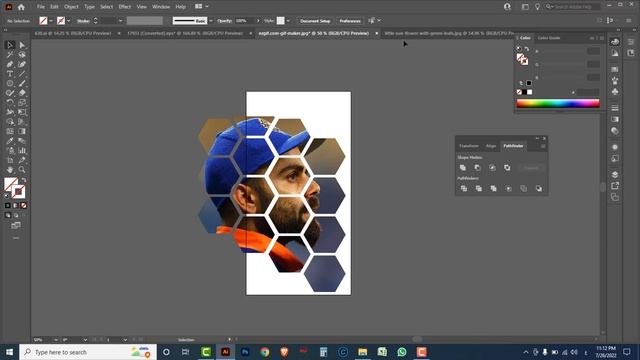The height and width of the screenshot is (360, 640).
Task: Click the Expand button in Pathfinder panel
Action: tap(531, 168)
